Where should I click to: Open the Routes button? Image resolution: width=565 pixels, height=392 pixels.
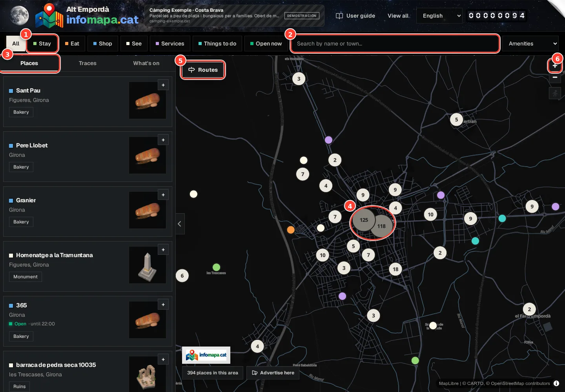[203, 70]
